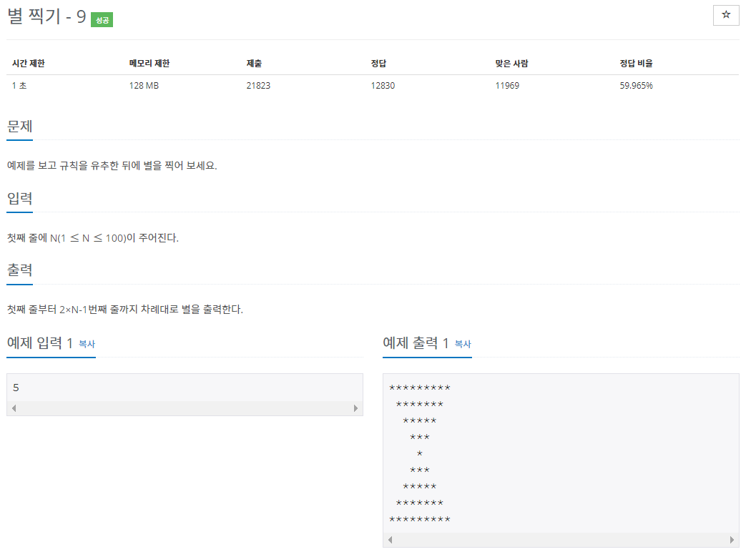The image size is (756, 552).
Task: Click the 정답 비율 column header
Action: coord(636,63)
